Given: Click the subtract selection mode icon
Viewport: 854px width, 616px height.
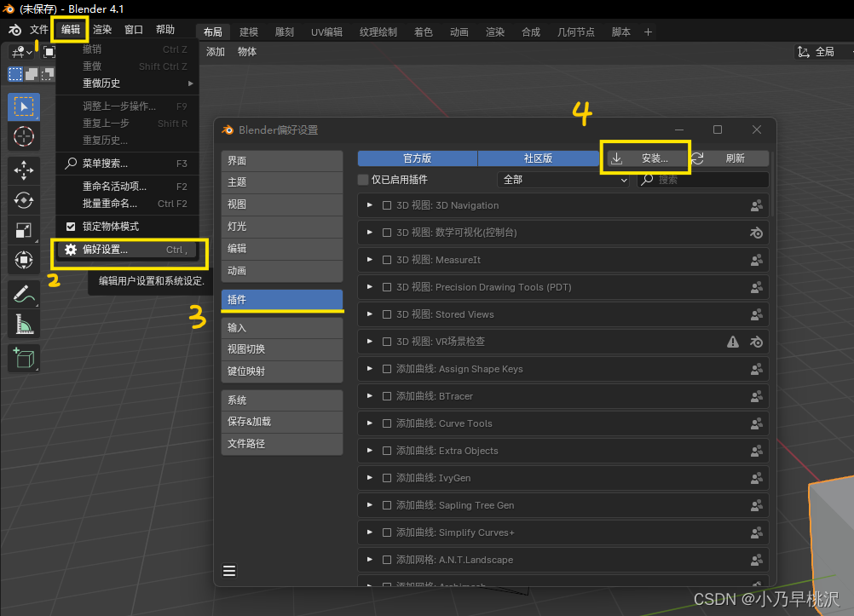Looking at the screenshot, I should [48, 73].
